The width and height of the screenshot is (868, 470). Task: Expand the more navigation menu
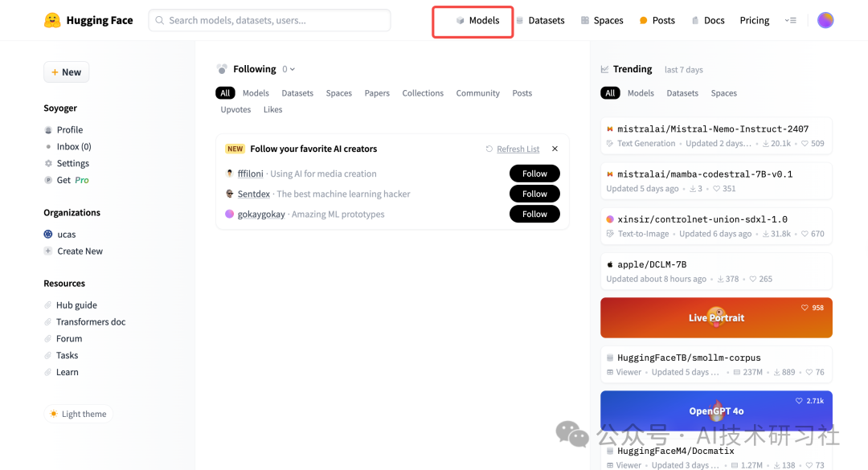pos(790,20)
